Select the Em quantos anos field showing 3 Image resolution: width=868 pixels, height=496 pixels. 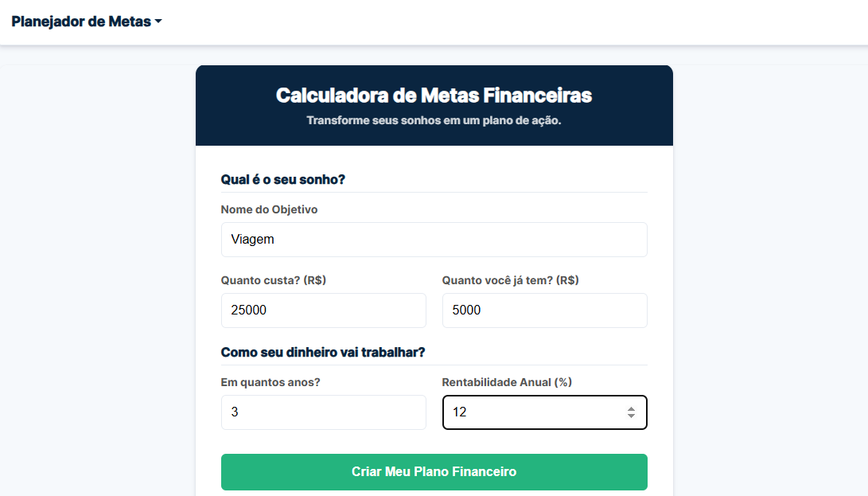point(323,412)
